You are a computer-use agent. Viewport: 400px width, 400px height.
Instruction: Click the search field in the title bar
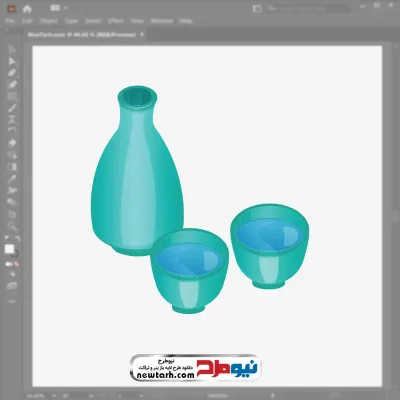pyautogui.click(x=307, y=8)
